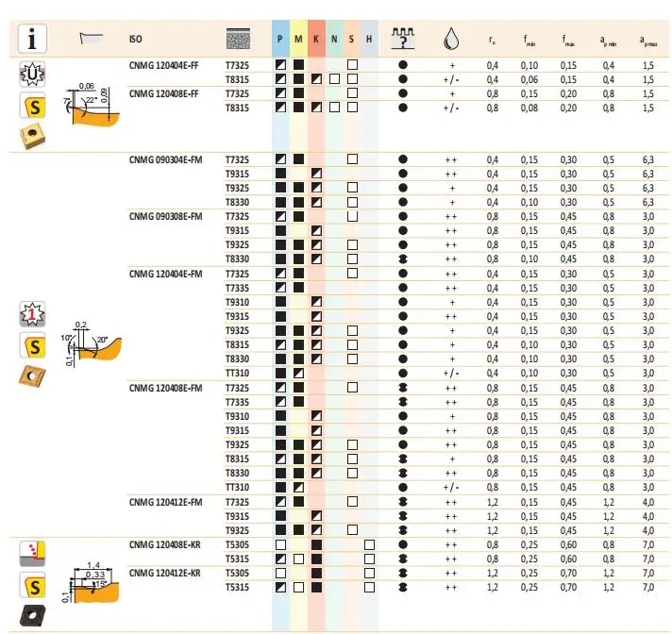Viewport: 672px width, 634px height.
Task: Open the CNMG 120412E-KR product code
Action: 165,573
